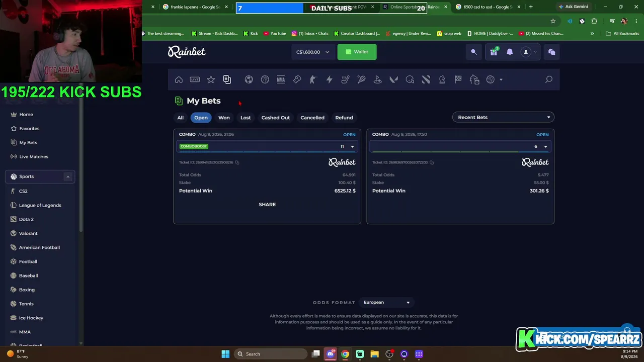Select the Cashed Out filter

point(276,118)
